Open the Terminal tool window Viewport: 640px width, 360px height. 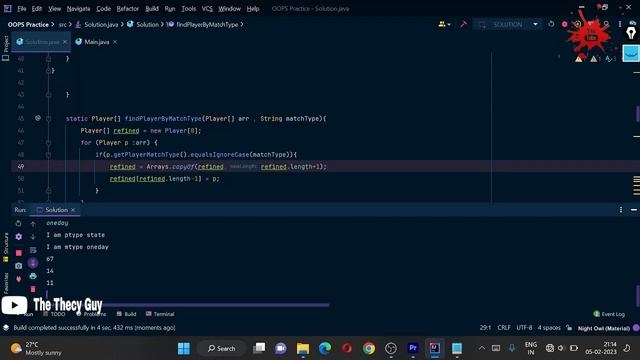point(160,314)
